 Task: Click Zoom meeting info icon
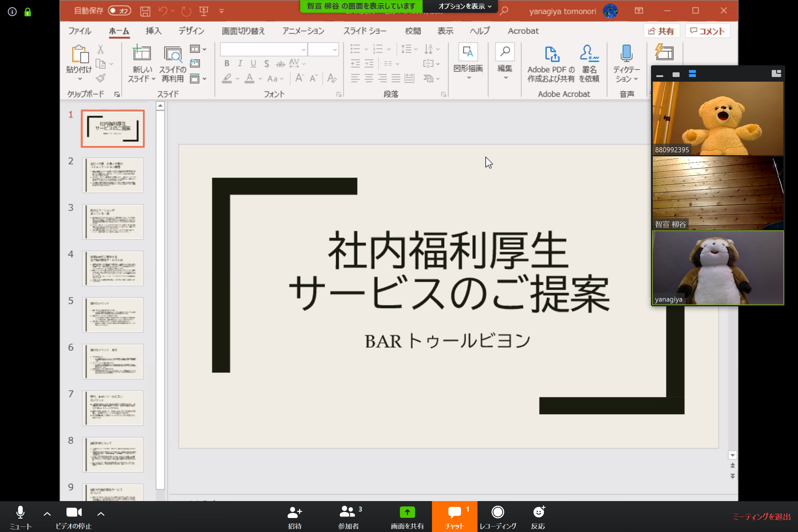pyautogui.click(x=12, y=12)
